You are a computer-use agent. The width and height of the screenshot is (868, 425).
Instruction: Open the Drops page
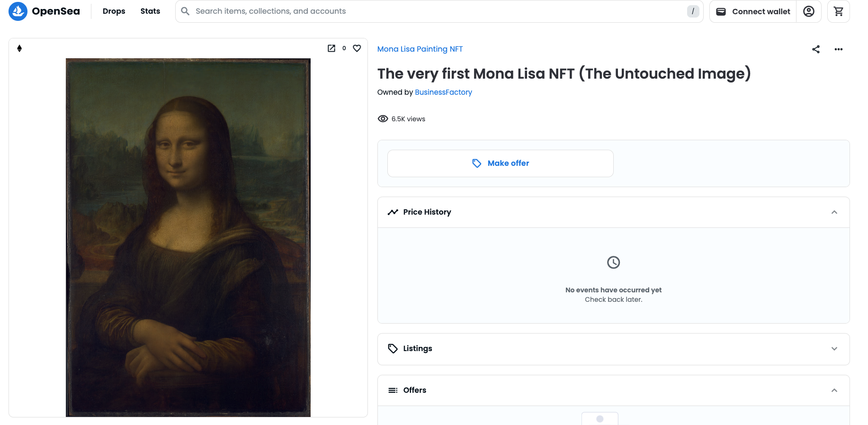[x=114, y=11]
